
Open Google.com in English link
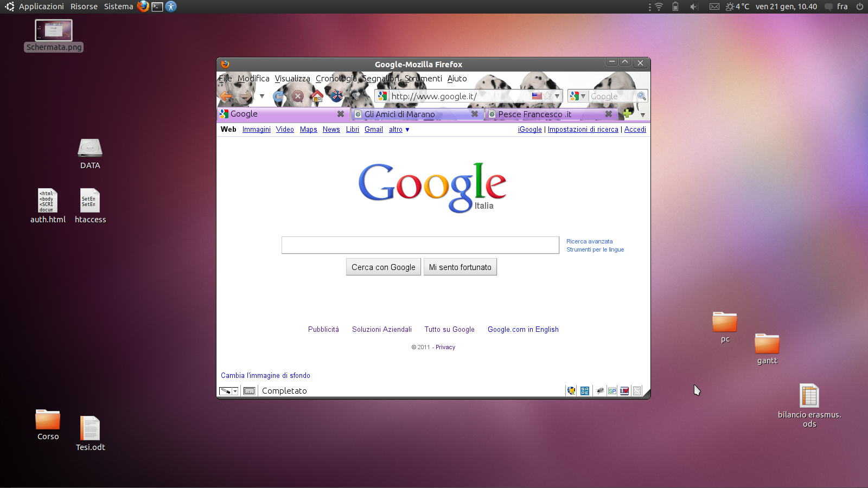523,329
